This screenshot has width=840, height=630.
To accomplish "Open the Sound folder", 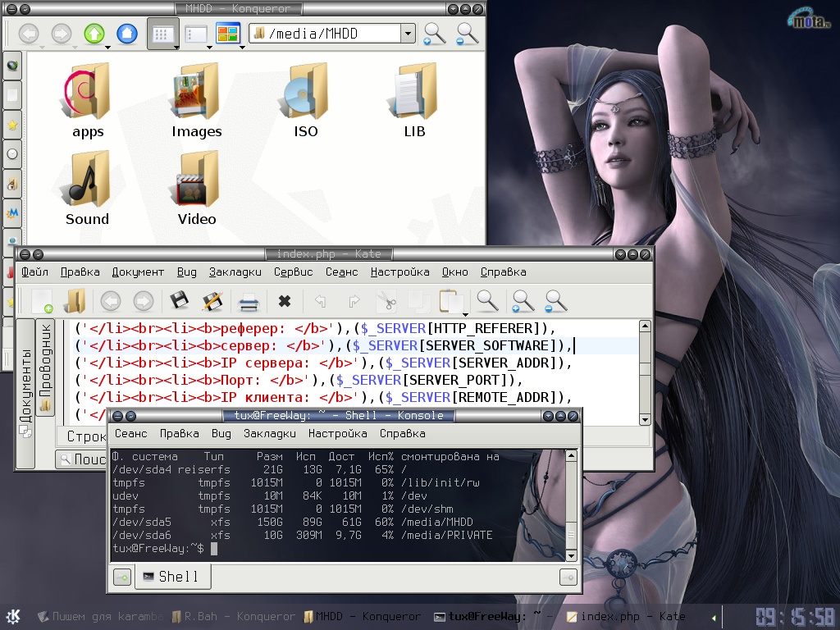I will coord(87,189).
